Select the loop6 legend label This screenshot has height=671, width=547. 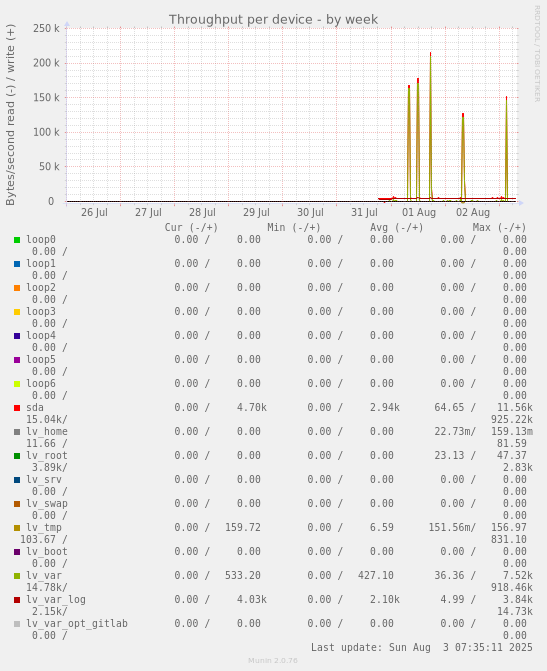[x=41, y=383]
